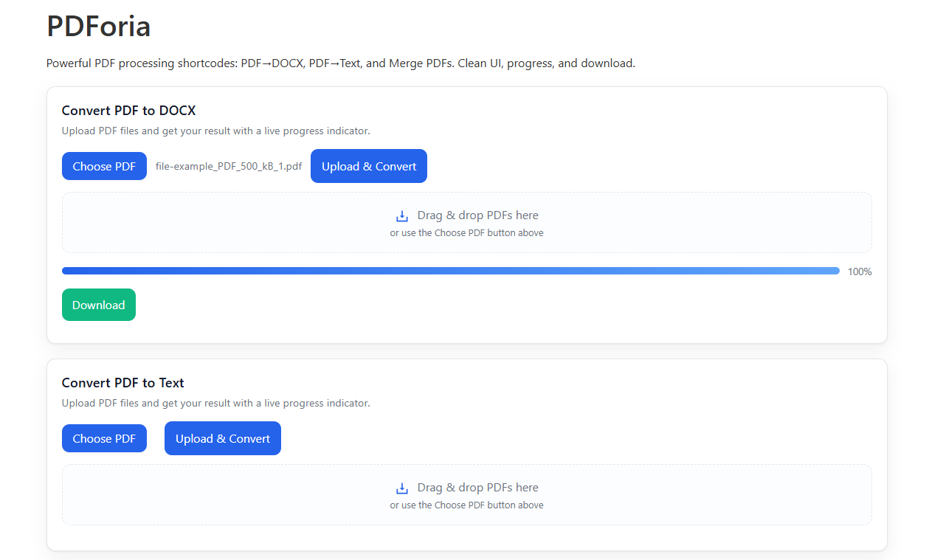Click the 100% progress label

point(860,272)
